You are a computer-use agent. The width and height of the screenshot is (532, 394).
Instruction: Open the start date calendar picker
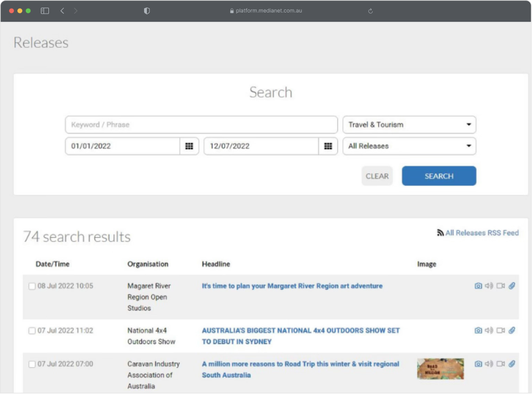(189, 146)
